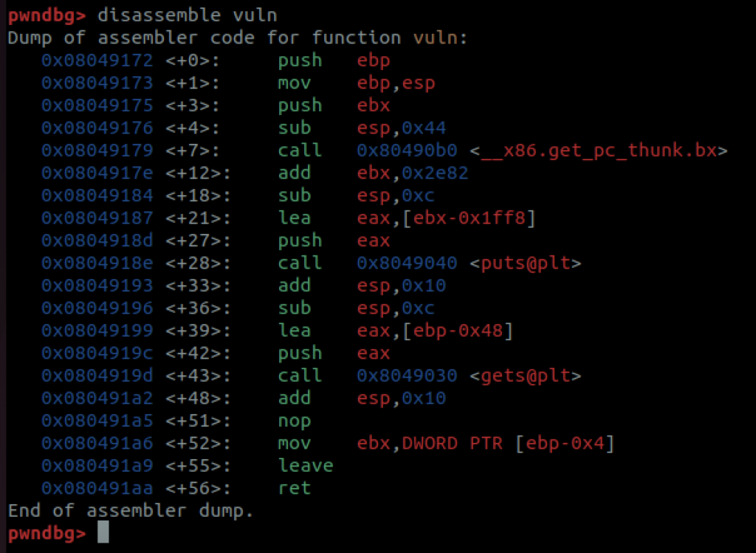The width and height of the screenshot is (756, 553).
Task: Select the 'disassemble vuln' command text
Action: pyautogui.click(x=187, y=16)
